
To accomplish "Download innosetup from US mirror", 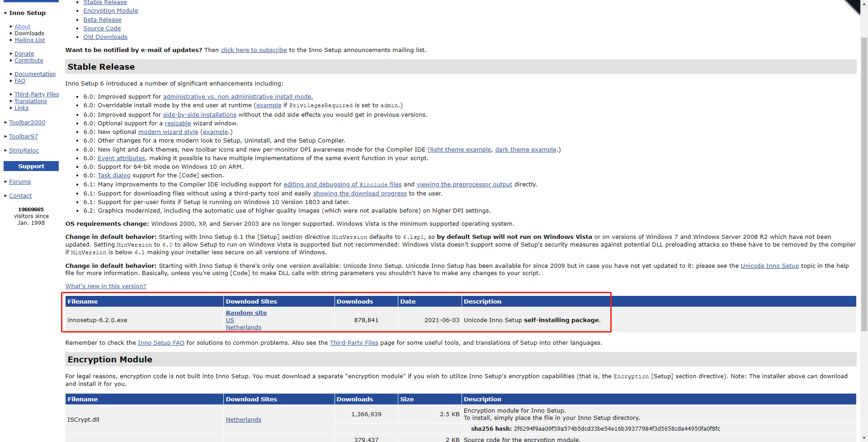I will click(x=230, y=320).
